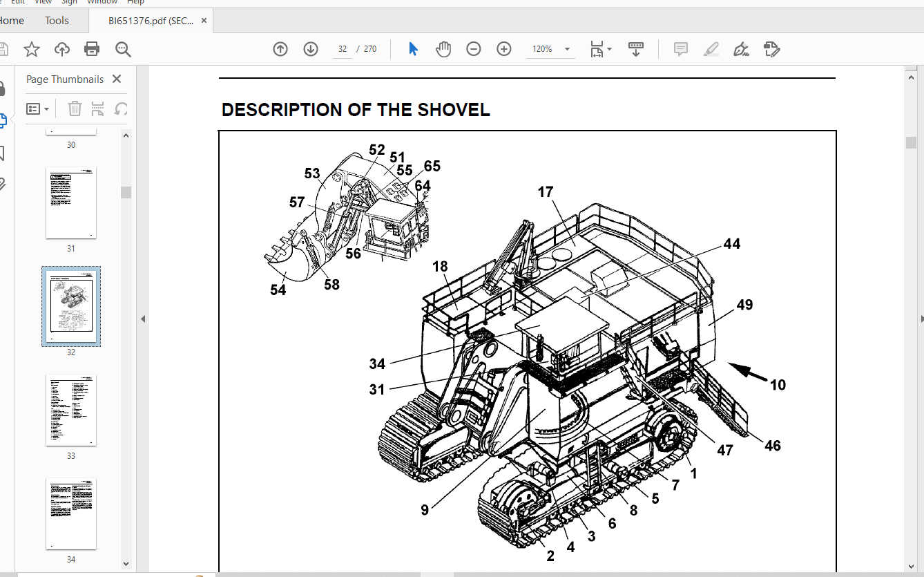
Task: Print the document with printer icon
Action: [x=92, y=49]
